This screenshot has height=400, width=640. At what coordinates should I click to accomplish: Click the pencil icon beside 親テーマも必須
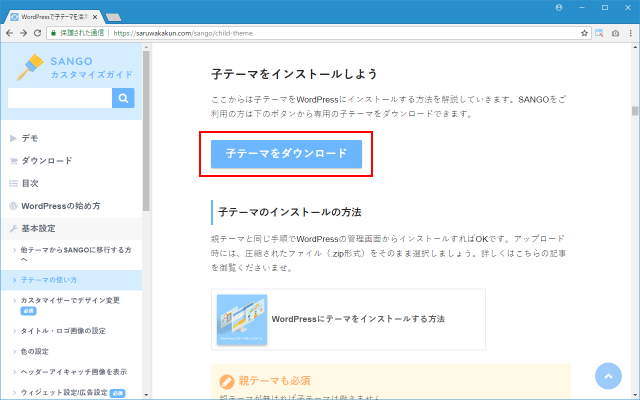coord(226,382)
